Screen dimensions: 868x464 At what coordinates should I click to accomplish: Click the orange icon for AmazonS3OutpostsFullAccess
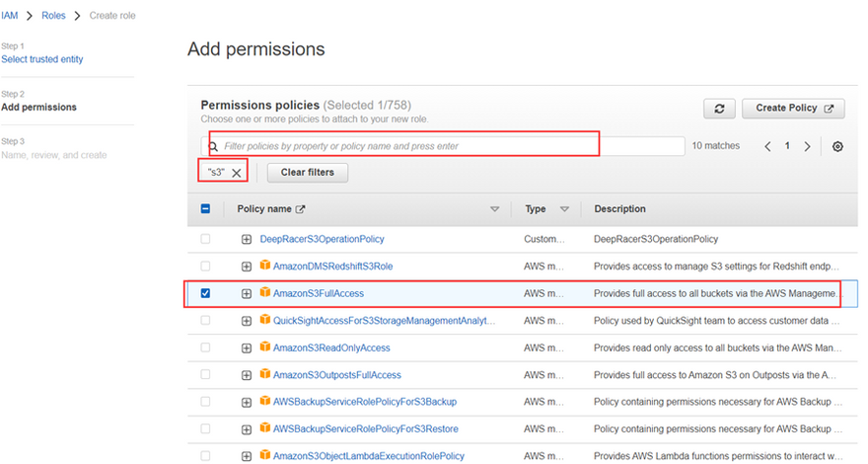[x=265, y=373]
